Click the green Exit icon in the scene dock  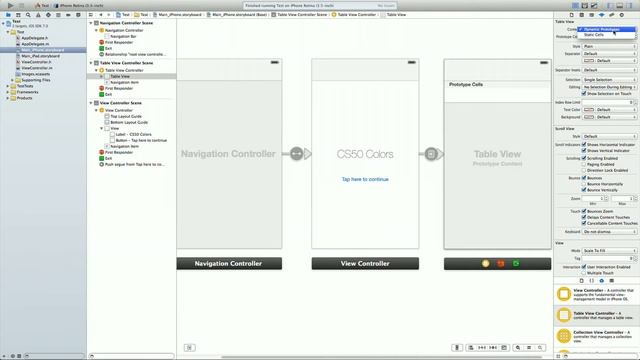(x=516, y=264)
